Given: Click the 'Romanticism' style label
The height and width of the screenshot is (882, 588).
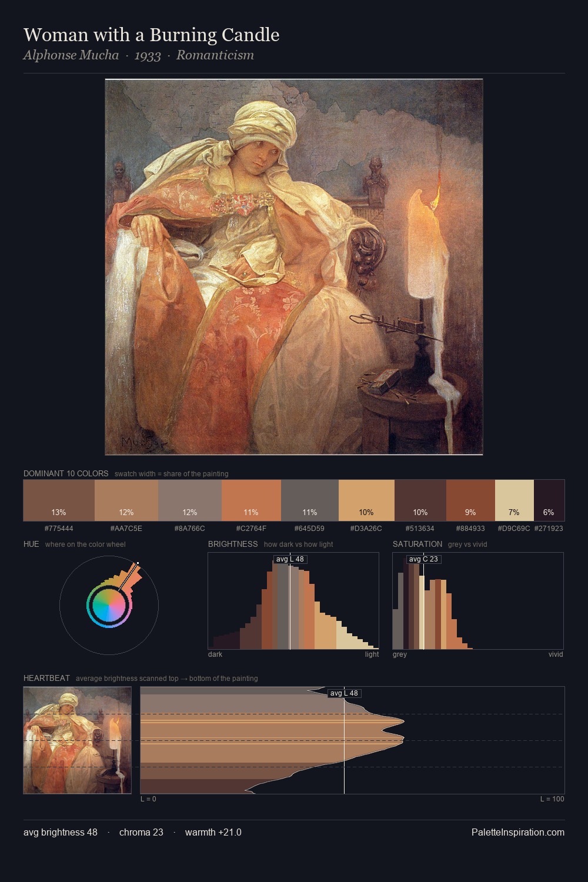Looking at the screenshot, I should point(215,55).
